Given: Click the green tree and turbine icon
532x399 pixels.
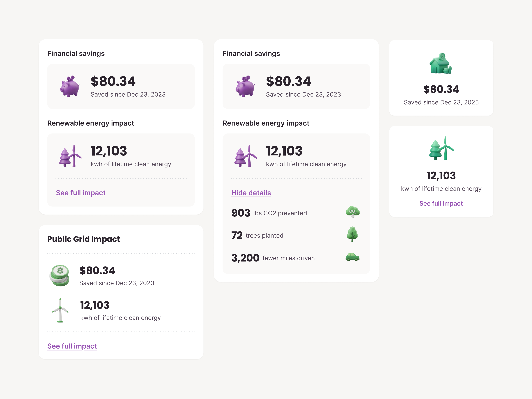Looking at the screenshot, I should (x=441, y=149).
